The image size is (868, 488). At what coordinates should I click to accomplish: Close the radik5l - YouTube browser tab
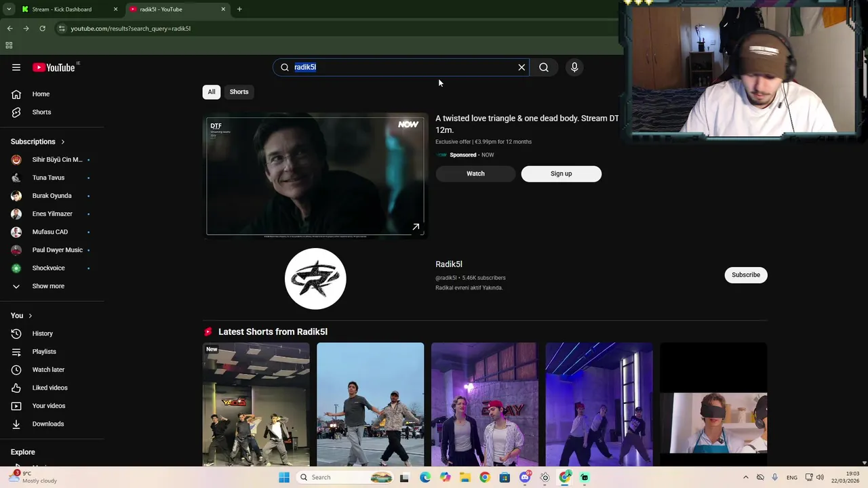(x=223, y=9)
